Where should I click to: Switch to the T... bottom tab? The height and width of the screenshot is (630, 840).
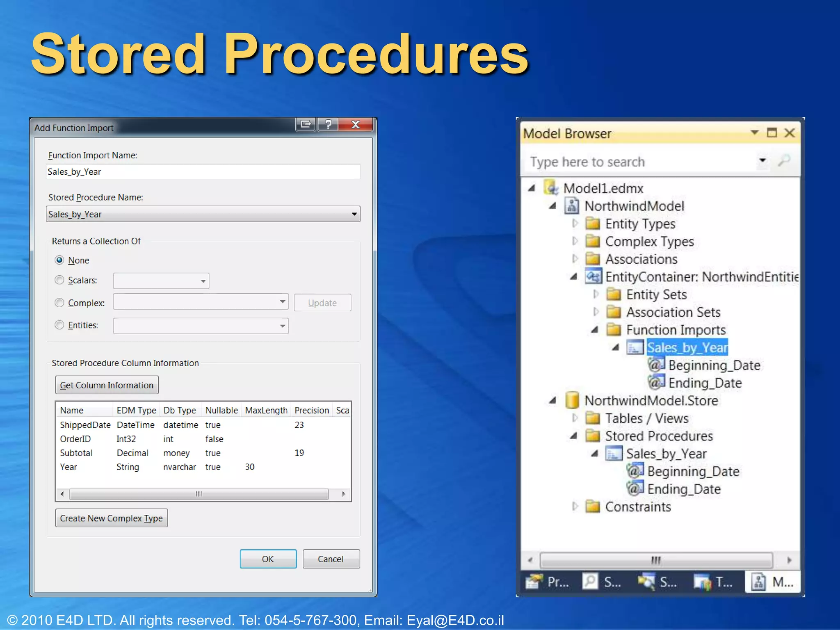click(713, 582)
